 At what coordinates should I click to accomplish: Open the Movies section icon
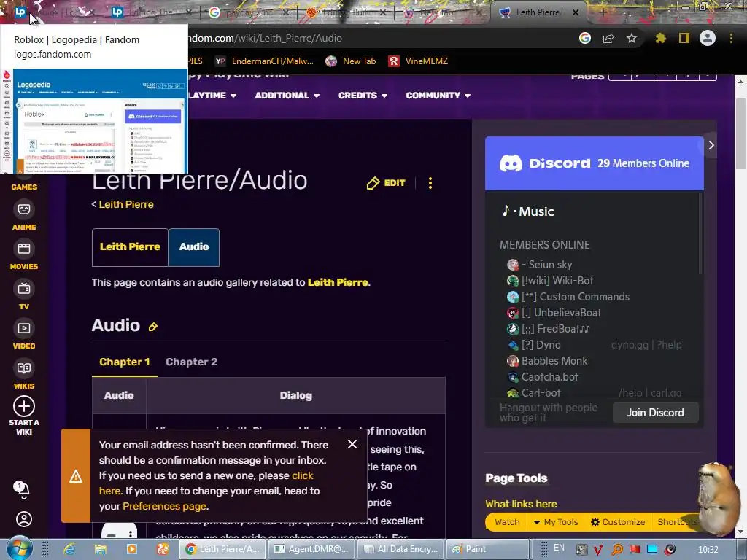click(x=24, y=249)
